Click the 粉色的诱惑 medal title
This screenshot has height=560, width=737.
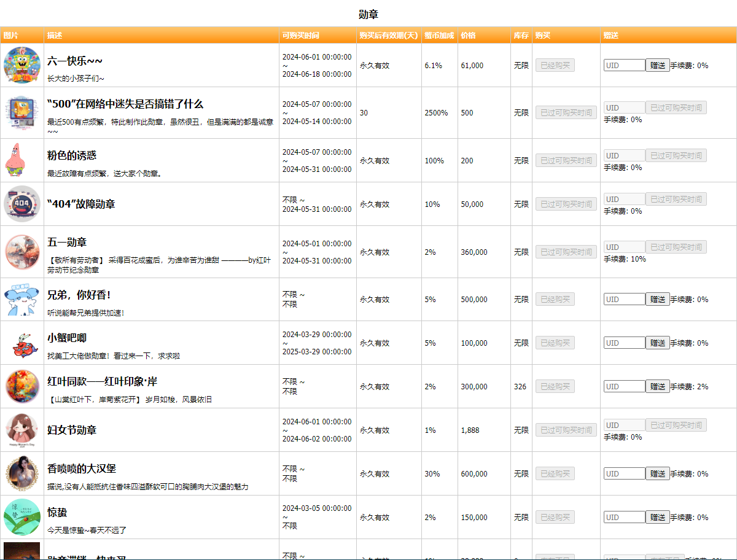click(72, 155)
